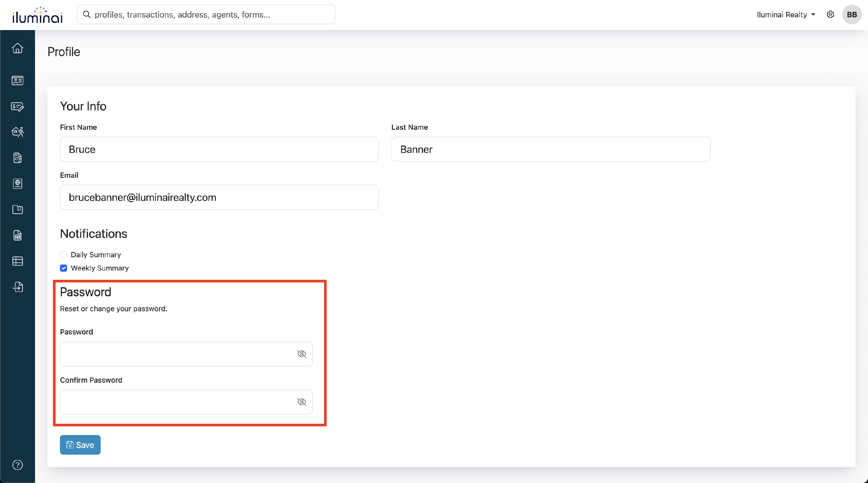Click the 'Profile' page heading
Image resolution: width=868 pixels, height=483 pixels.
[x=64, y=52]
